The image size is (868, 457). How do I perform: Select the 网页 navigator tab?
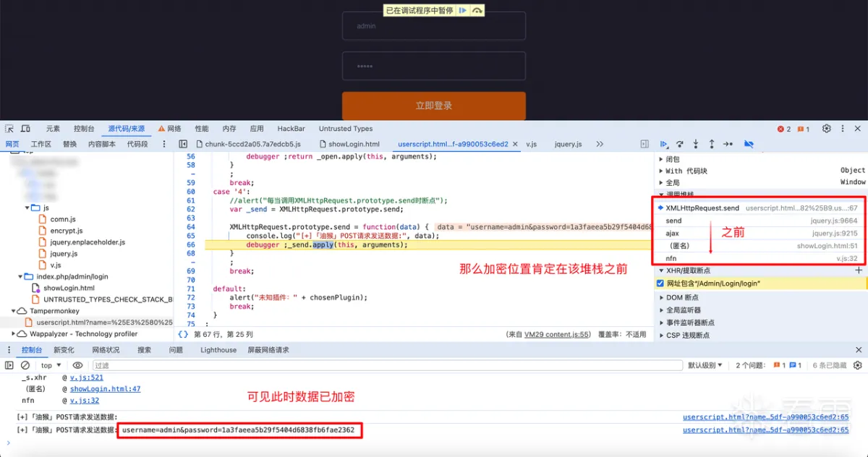pos(12,144)
